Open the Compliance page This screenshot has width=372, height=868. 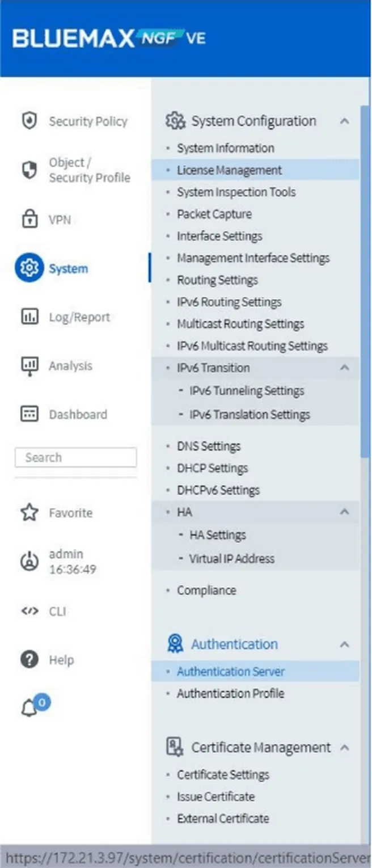pyautogui.click(x=206, y=591)
